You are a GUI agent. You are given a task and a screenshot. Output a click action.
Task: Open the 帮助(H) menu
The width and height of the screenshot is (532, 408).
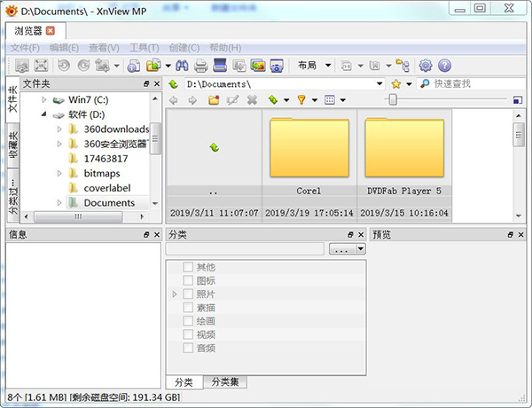tap(225, 48)
